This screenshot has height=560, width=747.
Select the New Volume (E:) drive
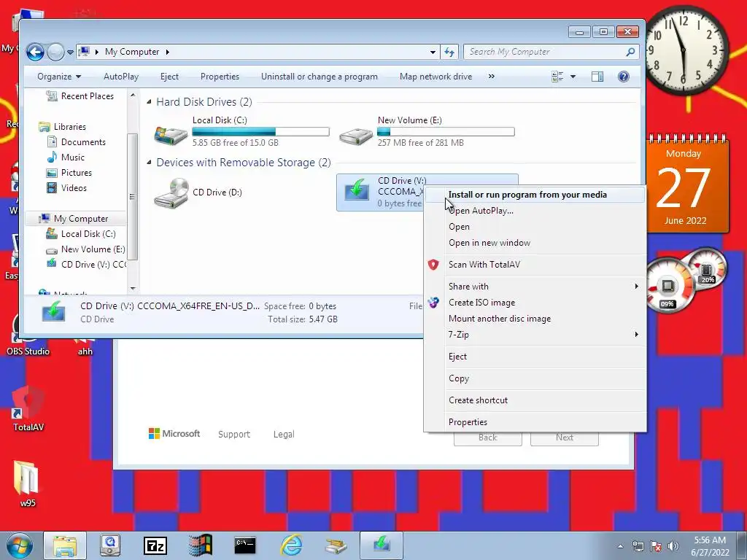tap(426, 131)
